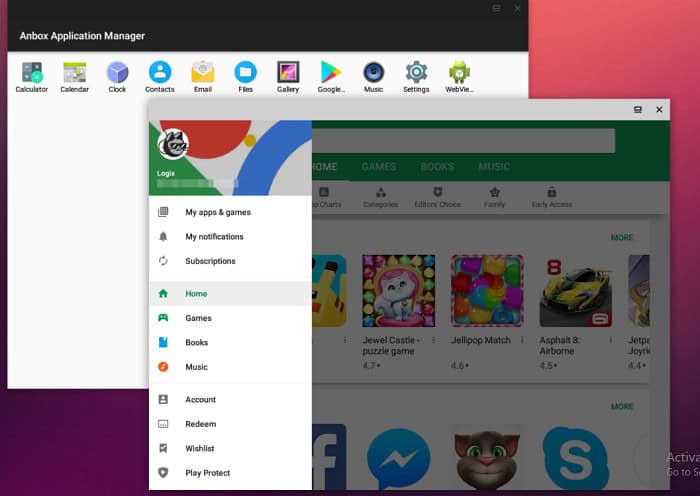Open Talking Tom app icon
This screenshot has width=700, height=496.
(487, 458)
